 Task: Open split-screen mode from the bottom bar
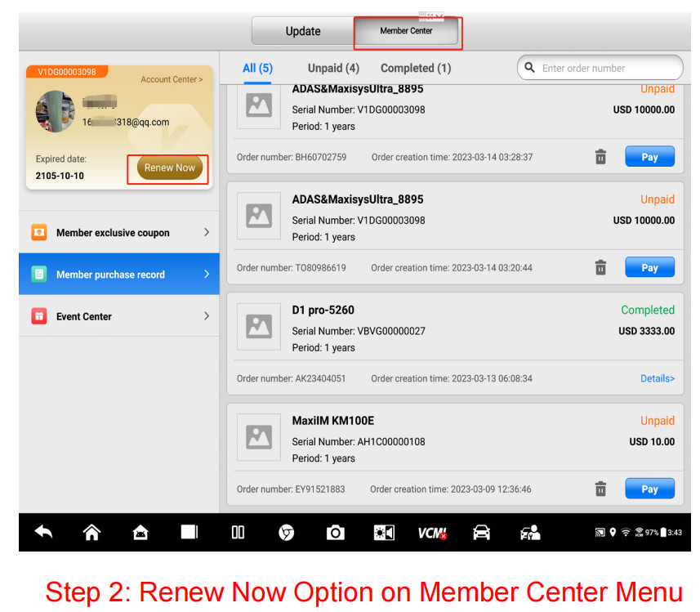click(238, 532)
